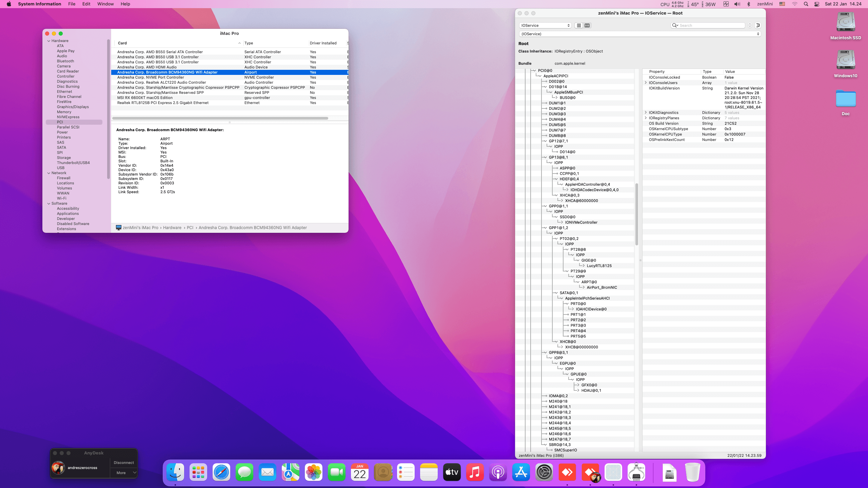Screen dimensions: 868x488
Task: Switch IORegistryExplorer to column view
Action: (587, 25)
